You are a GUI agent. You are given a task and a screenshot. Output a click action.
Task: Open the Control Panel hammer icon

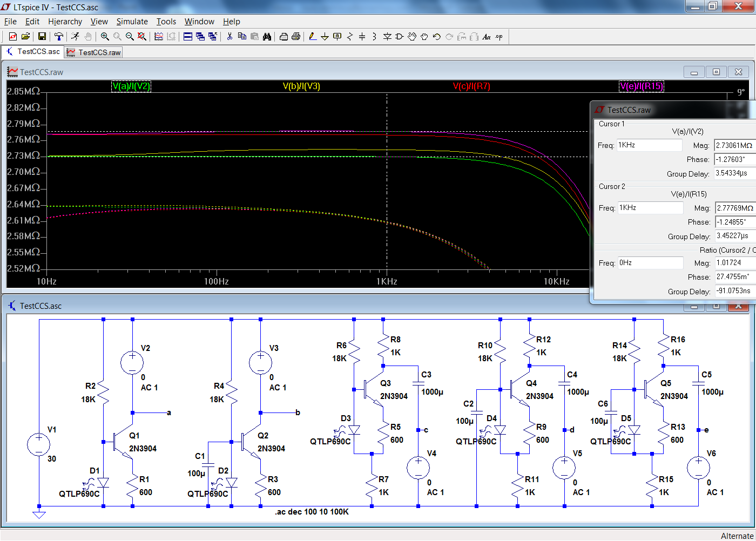pos(58,36)
